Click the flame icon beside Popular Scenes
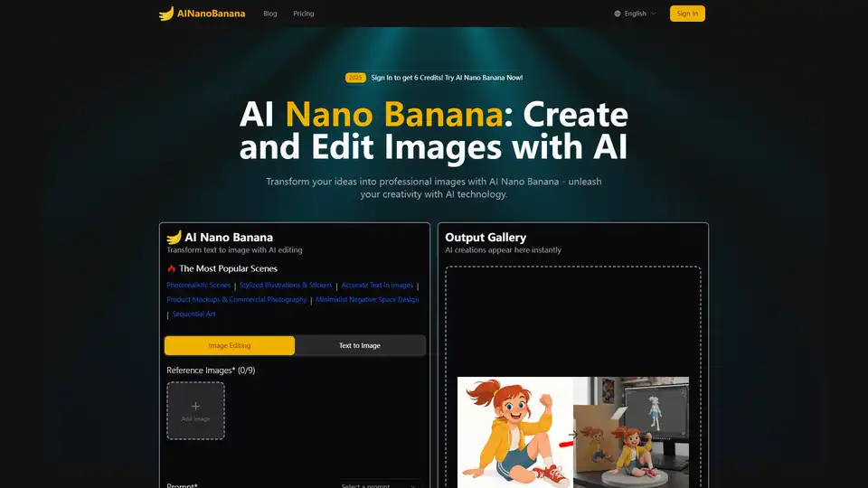 click(x=171, y=268)
